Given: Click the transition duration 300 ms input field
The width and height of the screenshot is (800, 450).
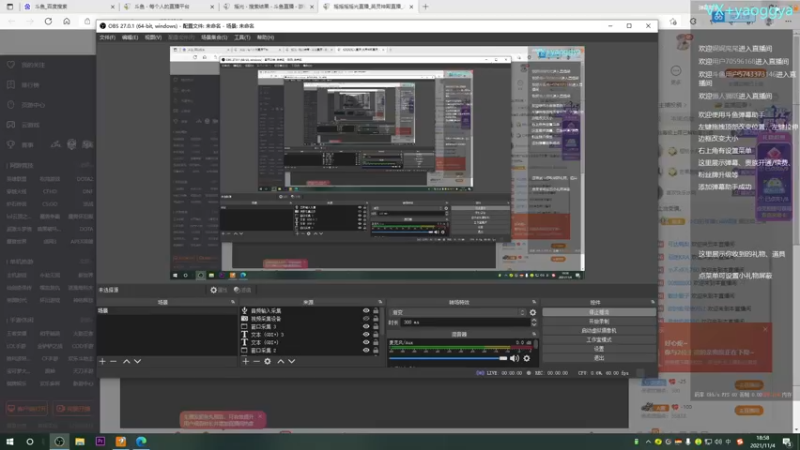Looking at the screenshot, I should pyautogui.click(x=465, y=322).
